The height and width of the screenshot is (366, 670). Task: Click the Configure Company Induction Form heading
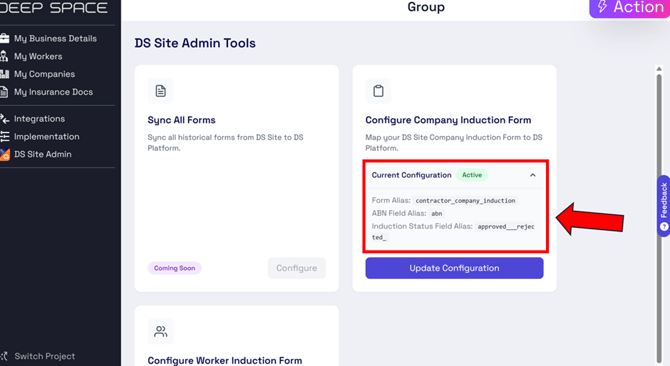(x=448, y=120)
